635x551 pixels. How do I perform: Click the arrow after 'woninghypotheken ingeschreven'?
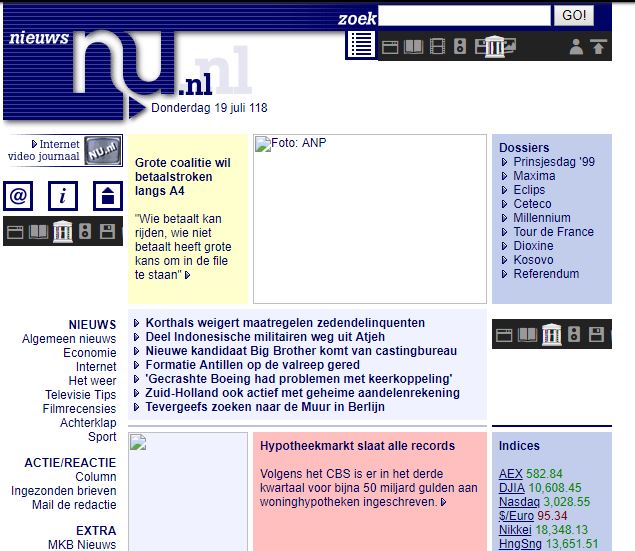pyautogui.click(x=443, y=502)
